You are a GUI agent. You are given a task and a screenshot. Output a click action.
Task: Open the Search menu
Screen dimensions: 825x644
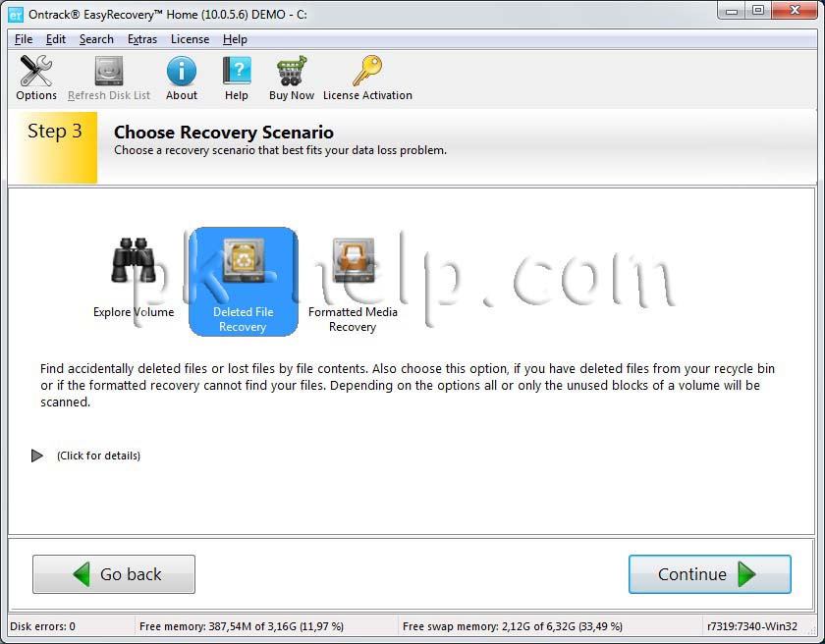pos(96,39)
